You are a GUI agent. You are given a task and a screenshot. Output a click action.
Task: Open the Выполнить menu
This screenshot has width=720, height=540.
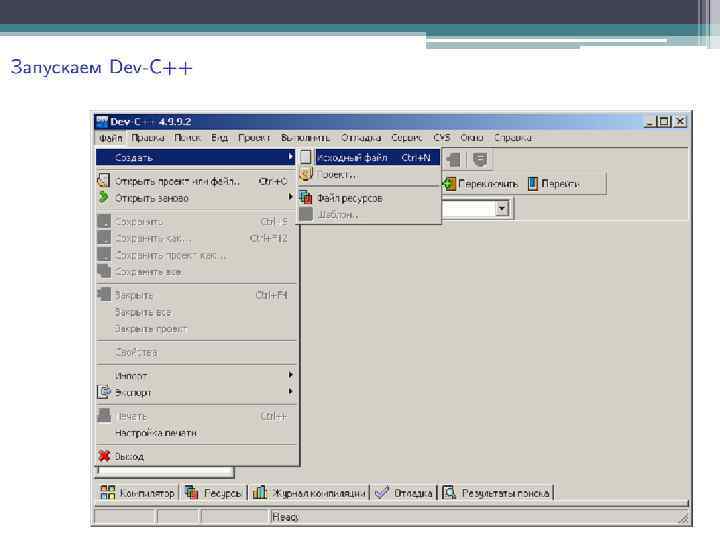click(x=305, y=138)
